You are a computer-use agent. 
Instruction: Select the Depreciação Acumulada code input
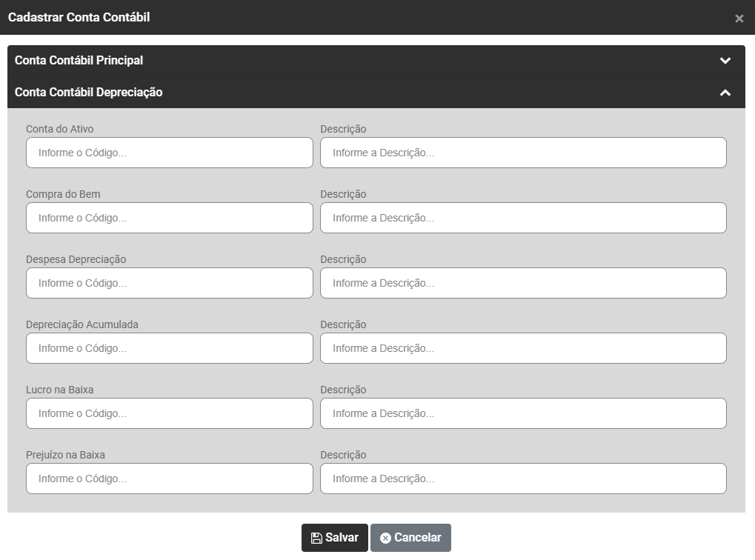coord(170,348)
